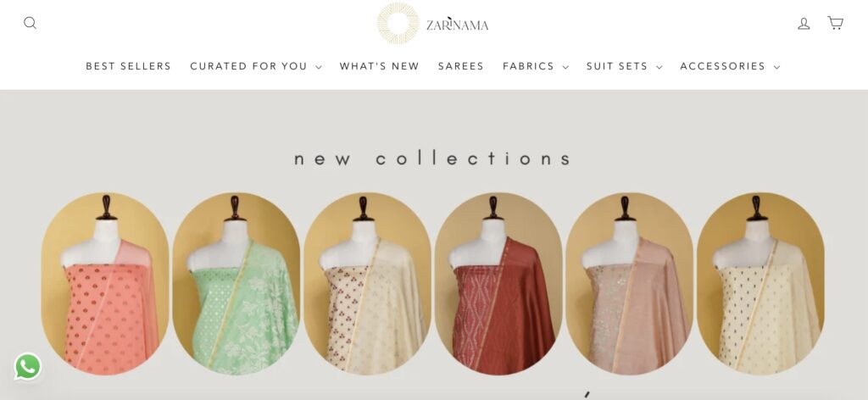Click the Zarinama sunburst logo
The height and width of the screenshot is (400, 868).
tap(398, 23)
